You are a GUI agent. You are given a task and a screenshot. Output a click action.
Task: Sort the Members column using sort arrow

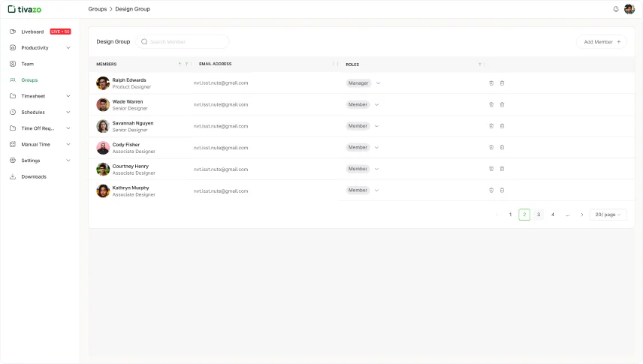click(x=180, y=65)
